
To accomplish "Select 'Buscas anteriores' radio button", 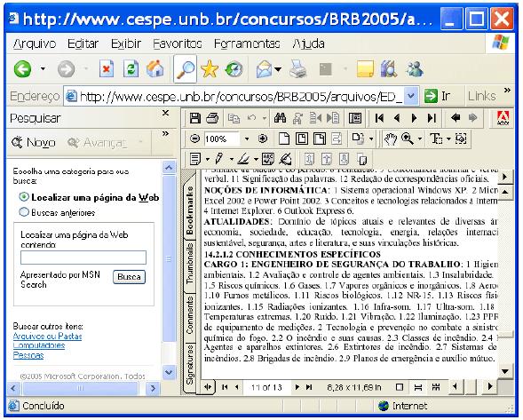I will click(24, 212).
